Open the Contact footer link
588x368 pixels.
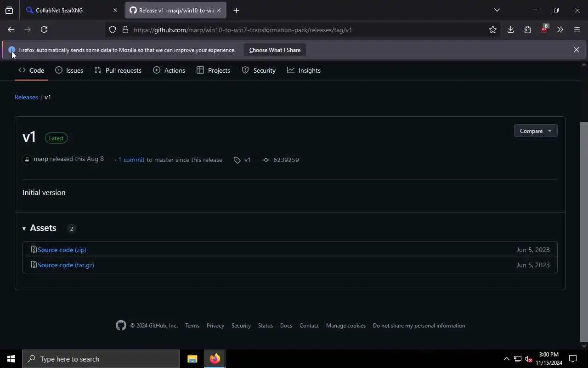[x=309, y=325]
